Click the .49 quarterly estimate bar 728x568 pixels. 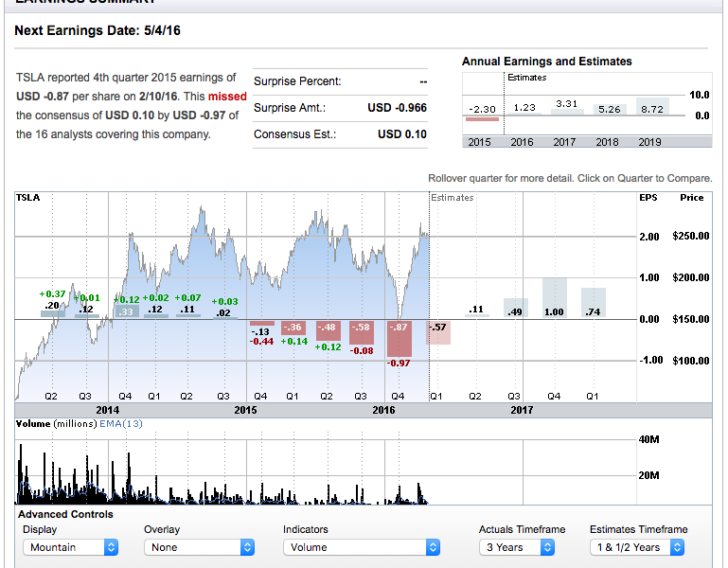[515, 309]
